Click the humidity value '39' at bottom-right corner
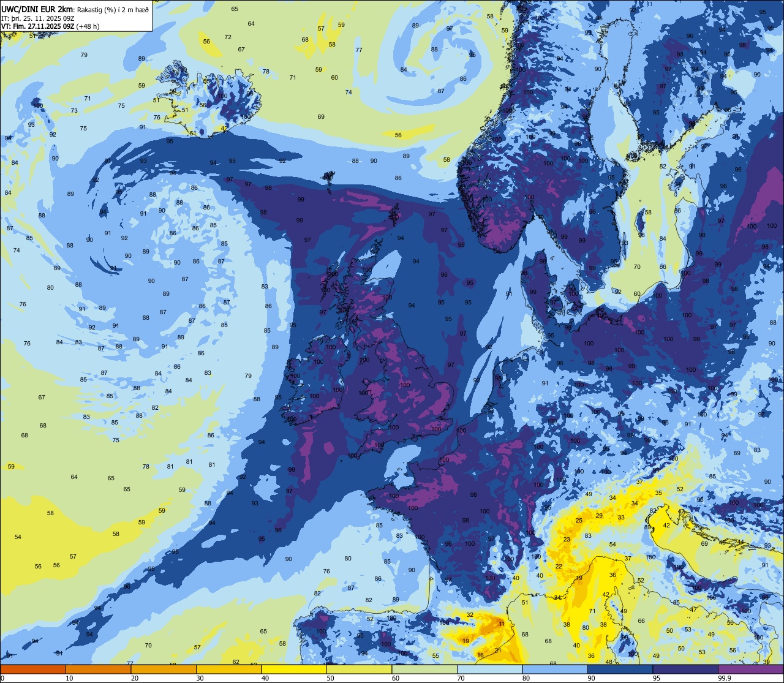This screenshot has height=683, width=784. (766, 662)
